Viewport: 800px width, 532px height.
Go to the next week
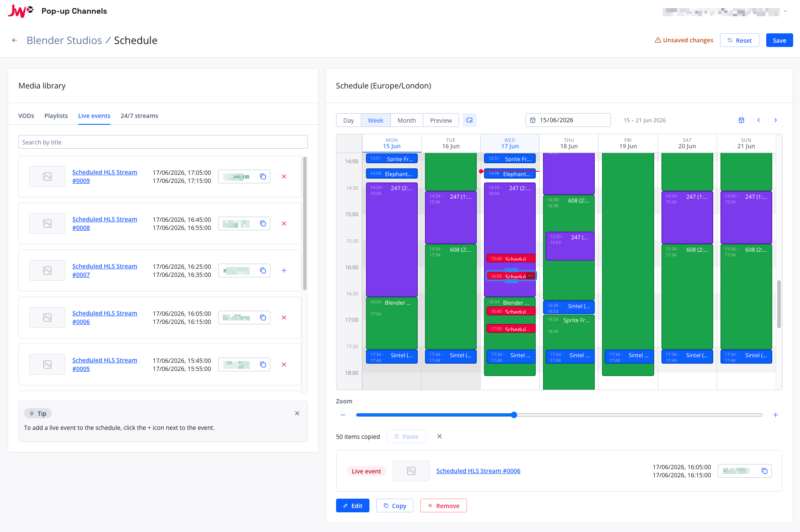(x=776, y=120)
